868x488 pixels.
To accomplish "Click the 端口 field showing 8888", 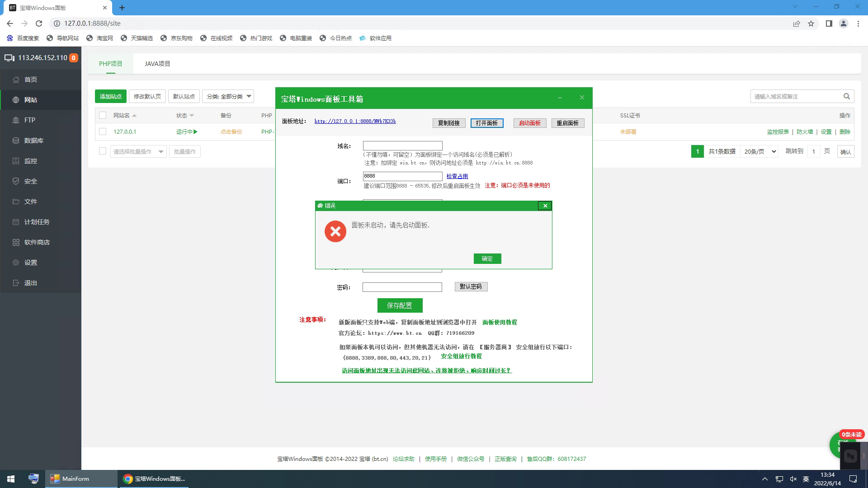I will click(403, 176).
